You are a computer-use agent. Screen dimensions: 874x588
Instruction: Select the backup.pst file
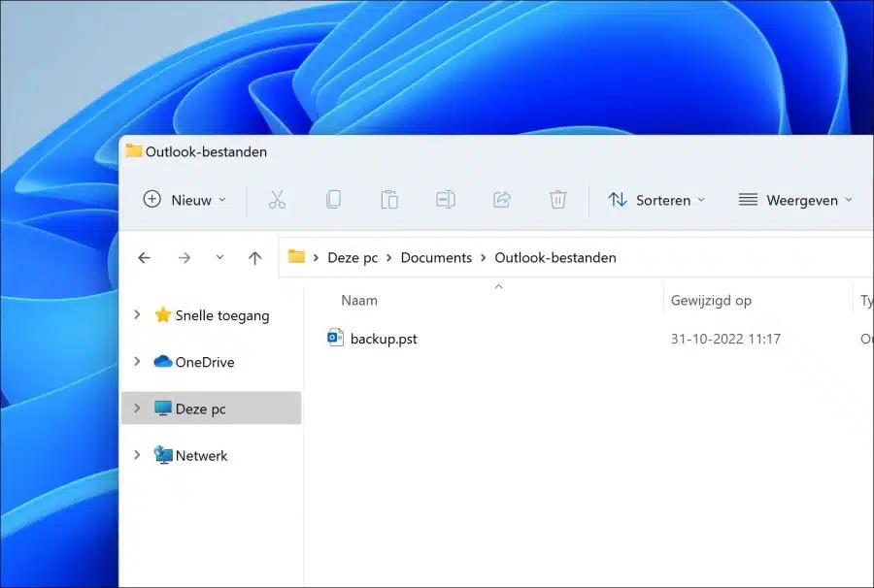(x=384, y=339)
